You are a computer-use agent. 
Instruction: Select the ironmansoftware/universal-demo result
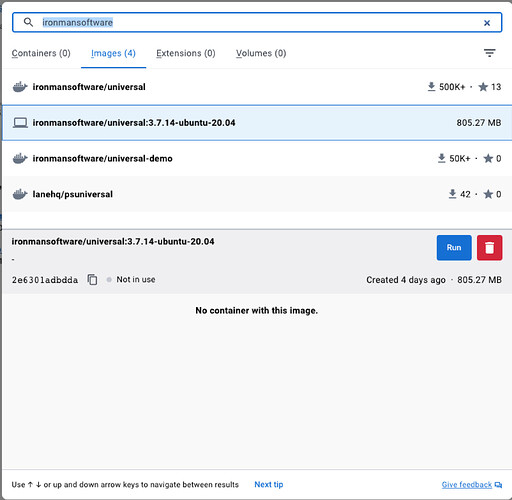coord(257,158)
